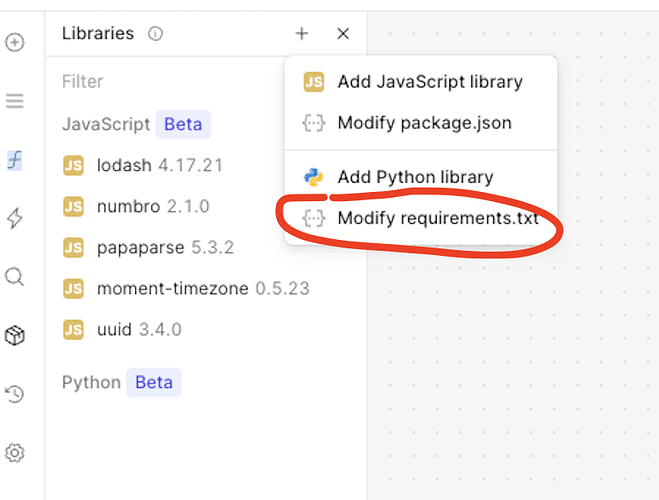This screenshot has width=659, height=500.
Task: Open the component tree hamburger sidebar icon
Action: (x=15, y=101)
